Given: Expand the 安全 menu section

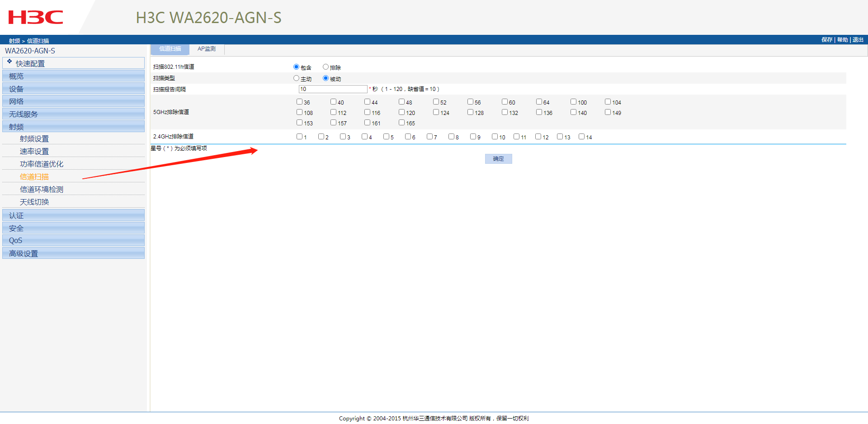Looking at the screenshot, I should 73,228.
